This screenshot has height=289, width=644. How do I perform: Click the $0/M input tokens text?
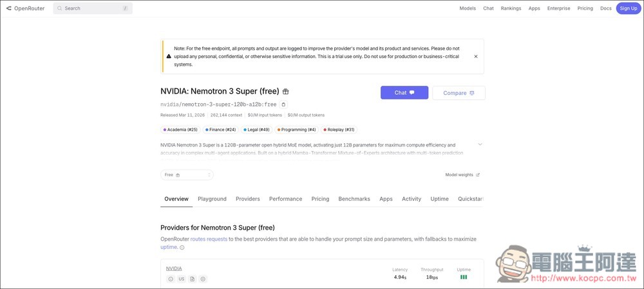265,115
